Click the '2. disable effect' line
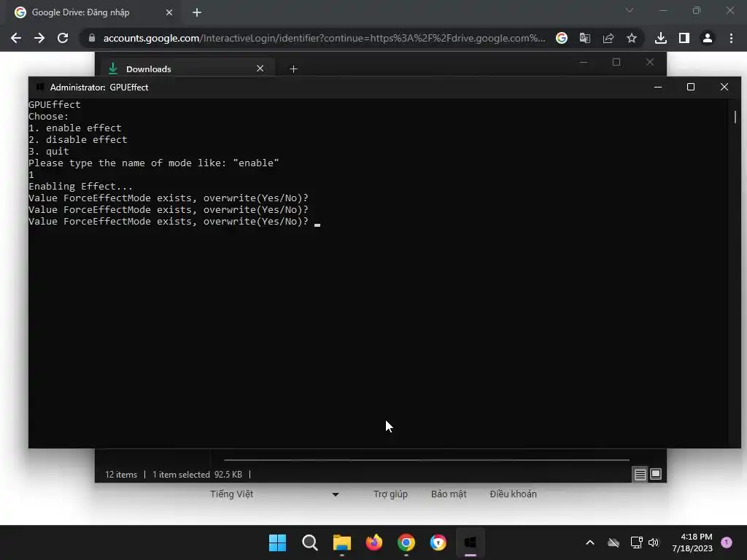Image resolution: width=747 pixels, height=560 pixels. [77, 139]
